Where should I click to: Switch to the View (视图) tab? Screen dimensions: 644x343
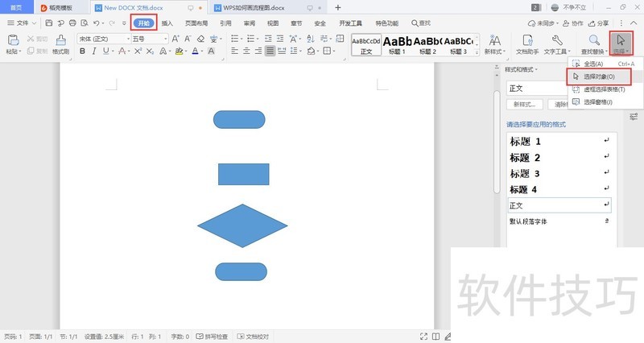click(273, 23)
